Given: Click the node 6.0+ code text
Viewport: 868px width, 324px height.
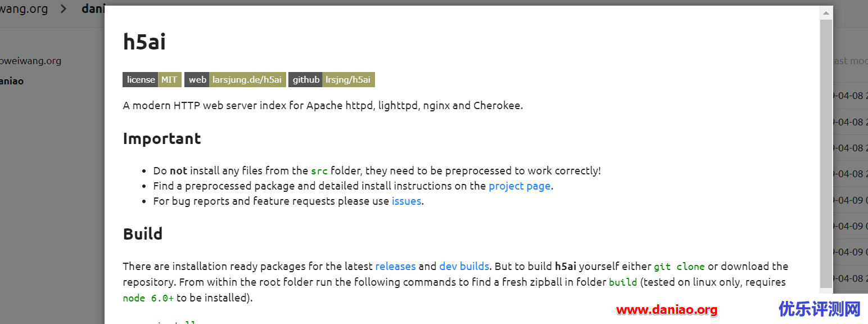Looking at the screenshot, I should [x=148, y=298].
